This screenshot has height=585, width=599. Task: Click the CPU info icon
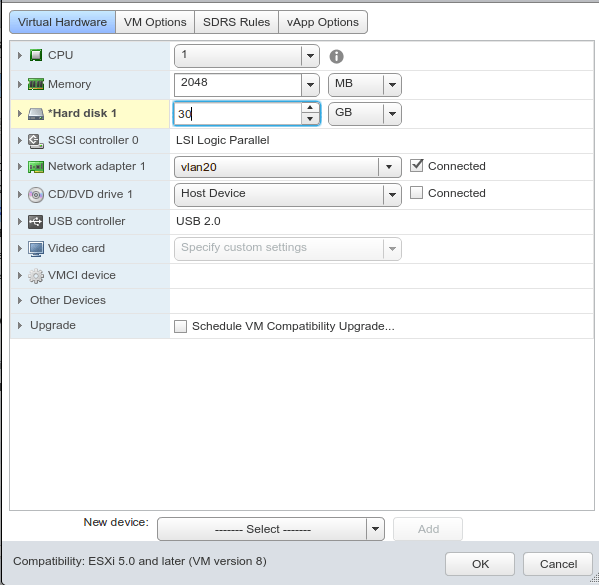point(337,57)
